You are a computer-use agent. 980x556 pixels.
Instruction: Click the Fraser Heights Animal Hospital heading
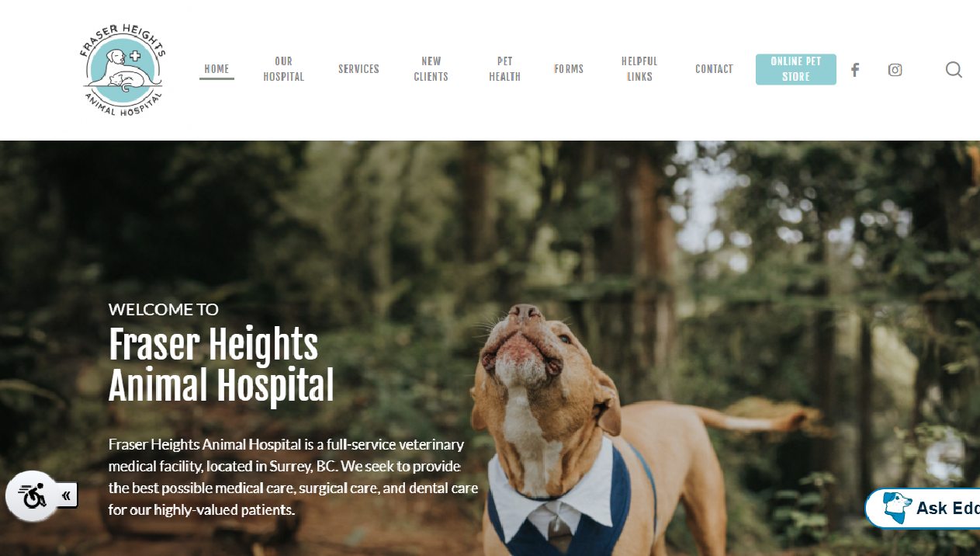tap(221, 365)
